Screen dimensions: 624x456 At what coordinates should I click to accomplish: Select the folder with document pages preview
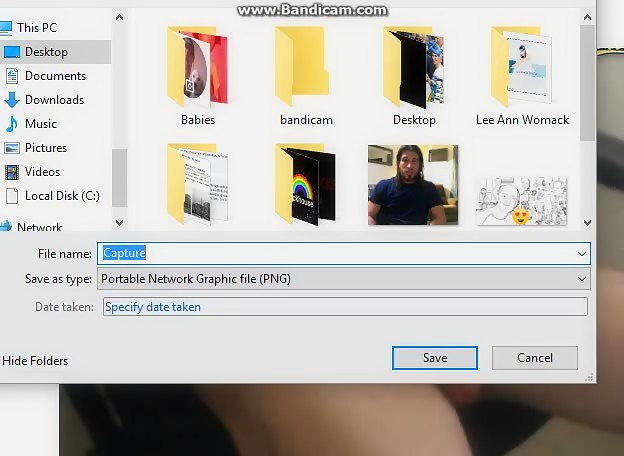coord(197,184)
